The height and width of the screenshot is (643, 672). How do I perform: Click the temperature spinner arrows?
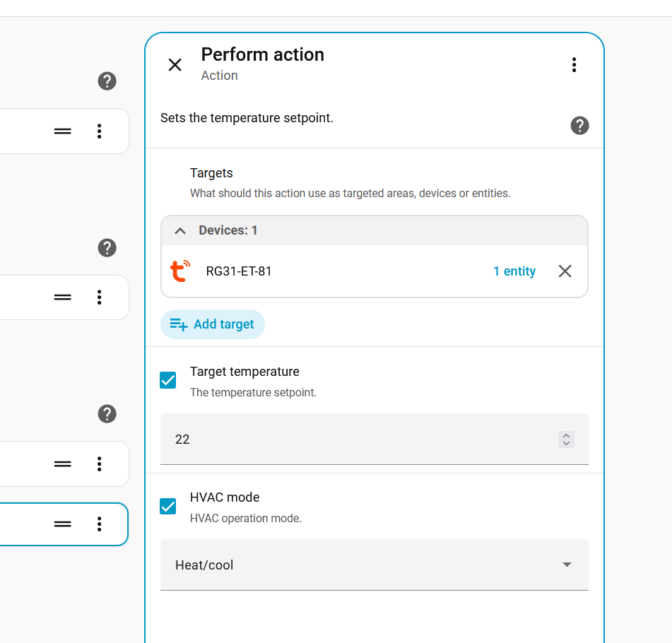(566, 440)
